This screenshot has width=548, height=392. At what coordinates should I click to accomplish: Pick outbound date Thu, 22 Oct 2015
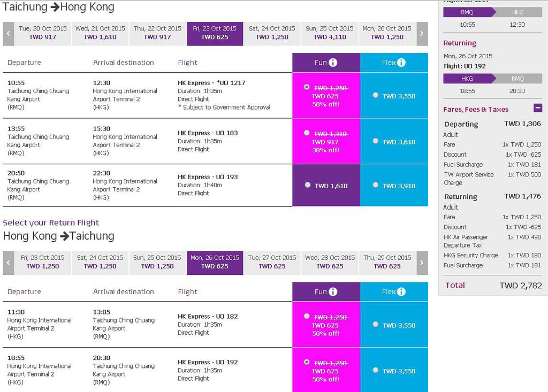coord(157,33)
